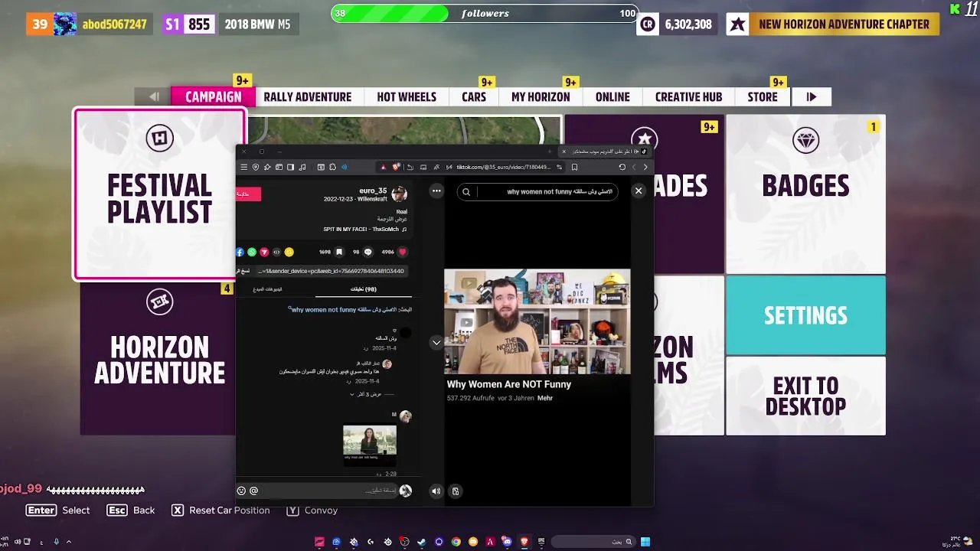Viewport: 980px width, 551px height.
Task: Open the three-dots more options on the video
Action: (436, 191)
